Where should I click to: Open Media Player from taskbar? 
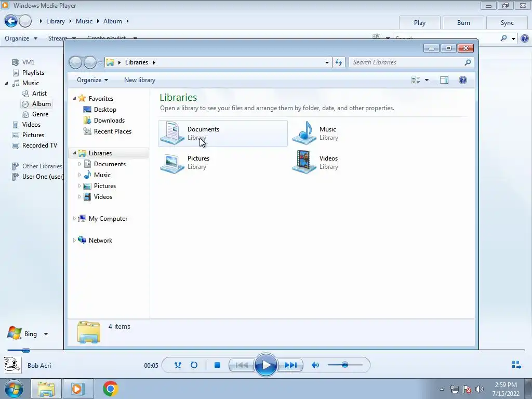coord(78,389)
